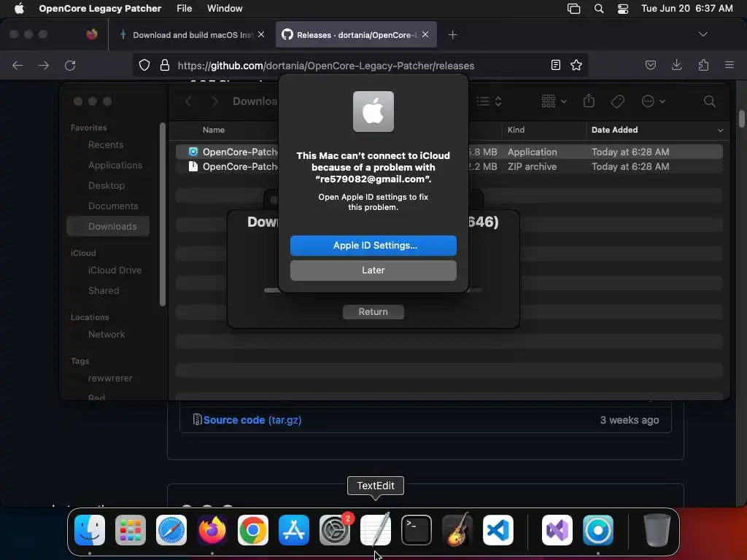This screenshot has width=747, height=560.
Task: Toggle reader view icon in address bar
Action: pyautogui.click(x=555, y=65)
